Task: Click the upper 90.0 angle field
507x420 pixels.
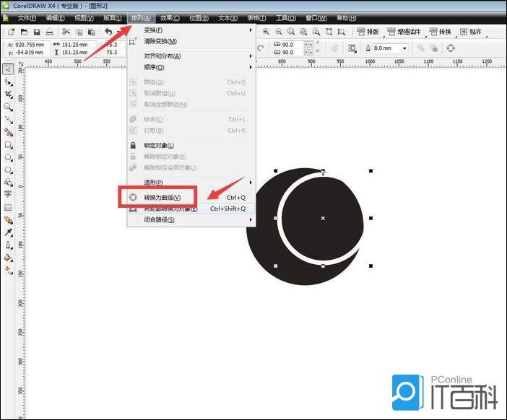Action: pyautogui.click(x=292, y=45)
